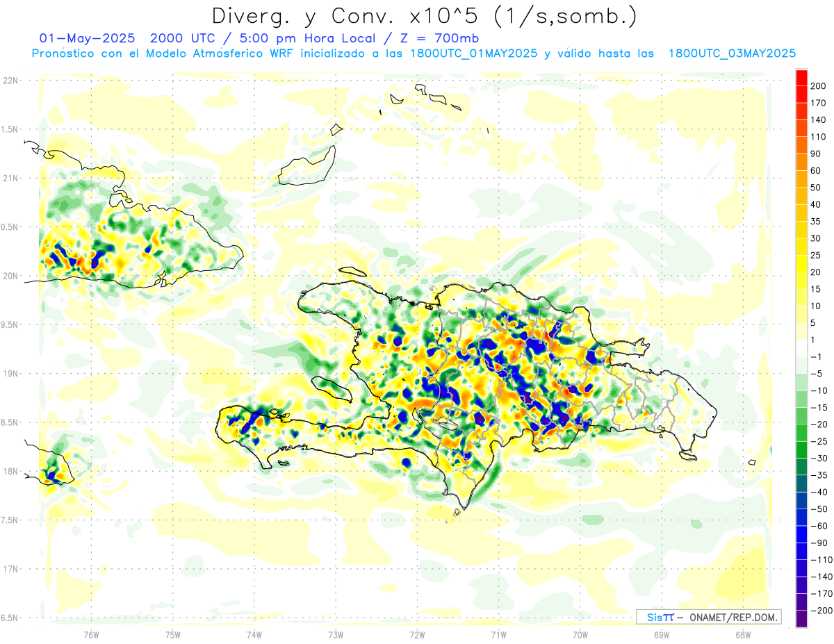Click the 22N latitude label
This screenshot has width=834, height=644.
10,81
